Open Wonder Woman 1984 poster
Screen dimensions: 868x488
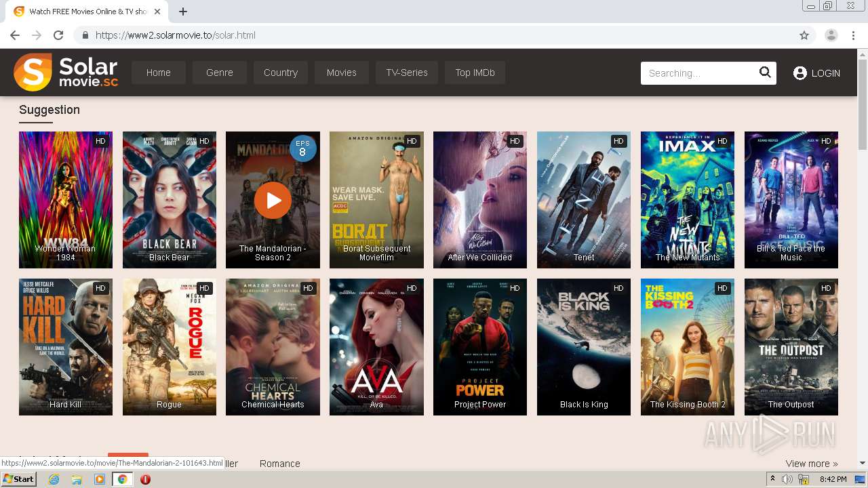66,200
